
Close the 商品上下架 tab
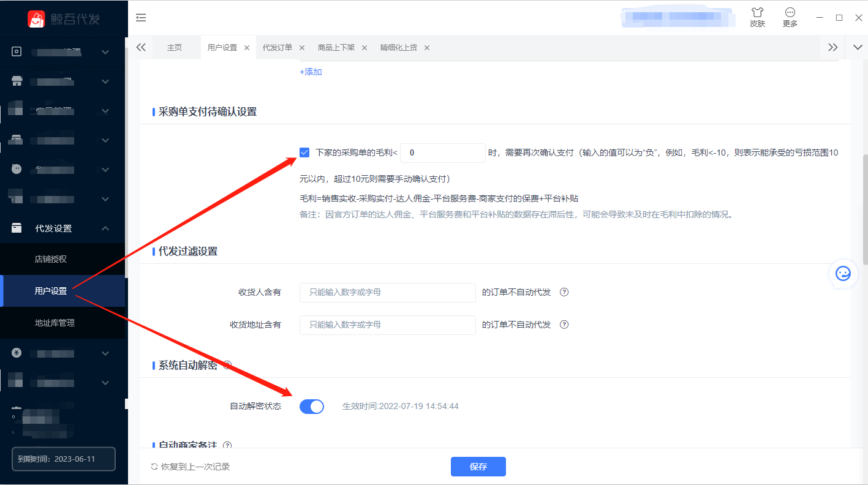tap(364, 48)
